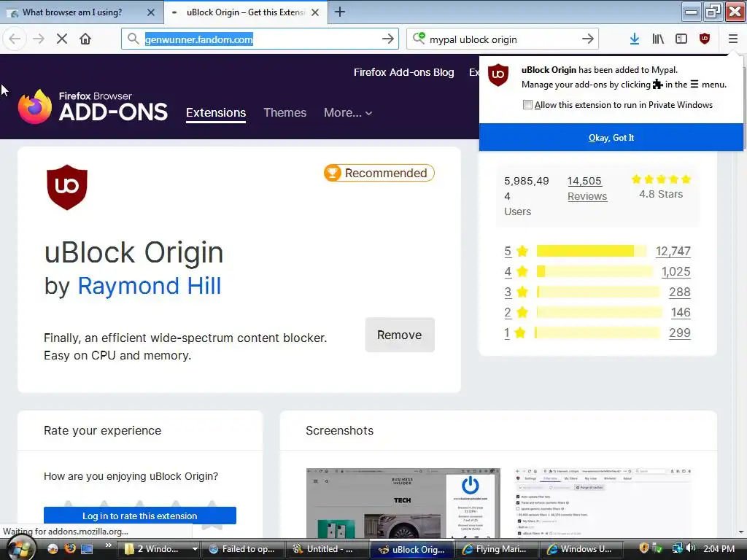Click the volume icon in system tray

(692, 548)
